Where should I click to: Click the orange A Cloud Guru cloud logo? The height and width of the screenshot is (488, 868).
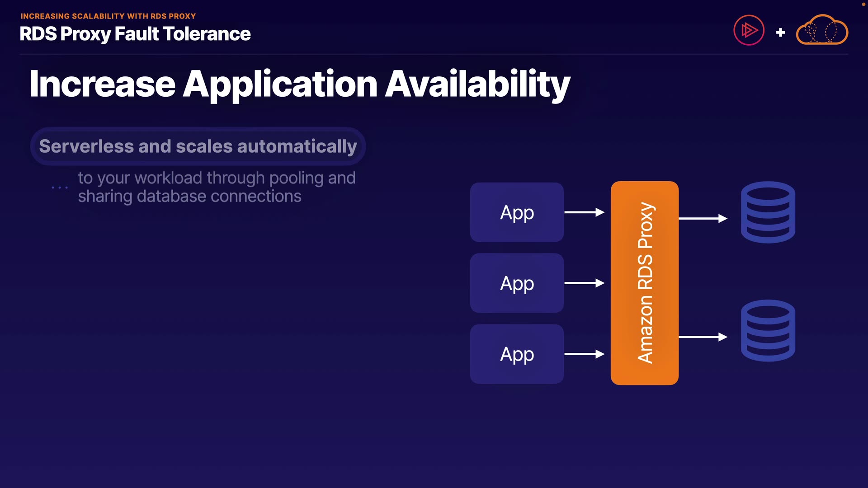coord(822,30)
